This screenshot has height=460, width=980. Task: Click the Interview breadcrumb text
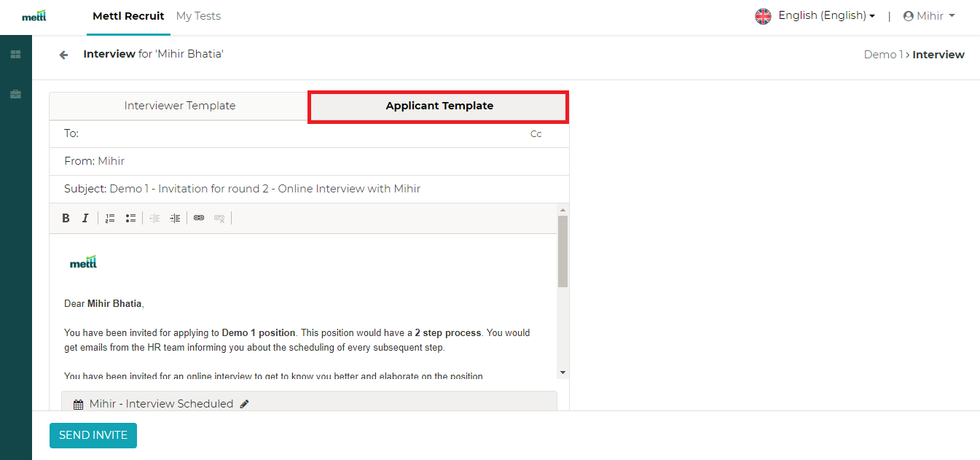click(938, 55)
